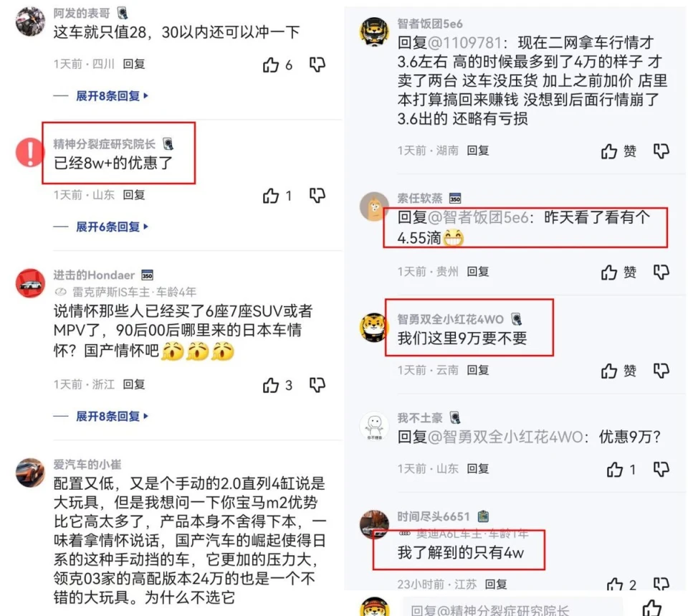Like 我不土豪's reply with 1 like
The width and height of the screenshot is (688, 616).
click(x=615, y=470)
